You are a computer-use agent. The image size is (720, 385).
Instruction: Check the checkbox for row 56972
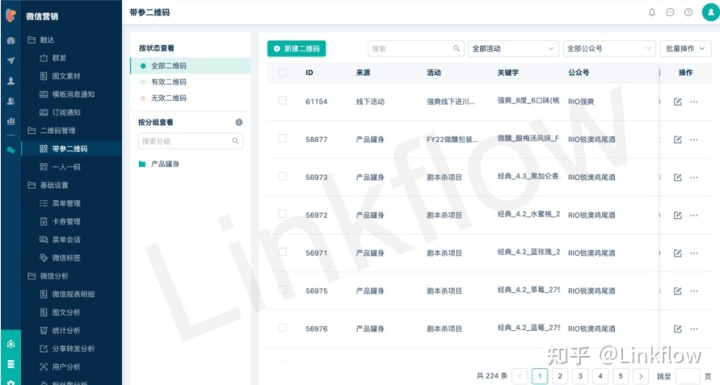click(282, 214)
